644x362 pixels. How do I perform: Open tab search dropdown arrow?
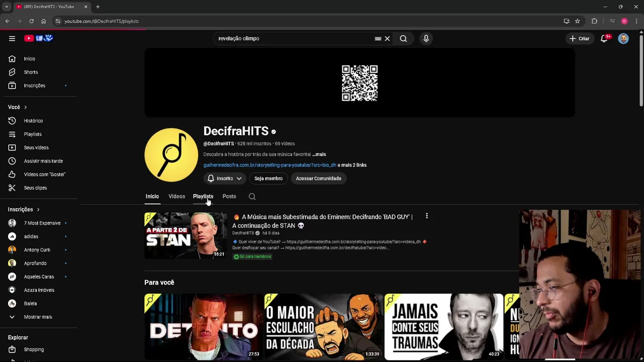tap(7, 7)
